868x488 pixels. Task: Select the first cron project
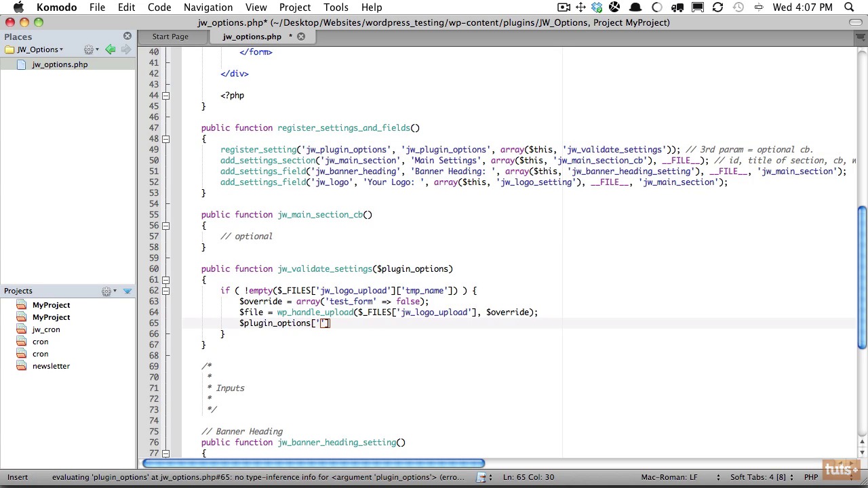point(40,342)
